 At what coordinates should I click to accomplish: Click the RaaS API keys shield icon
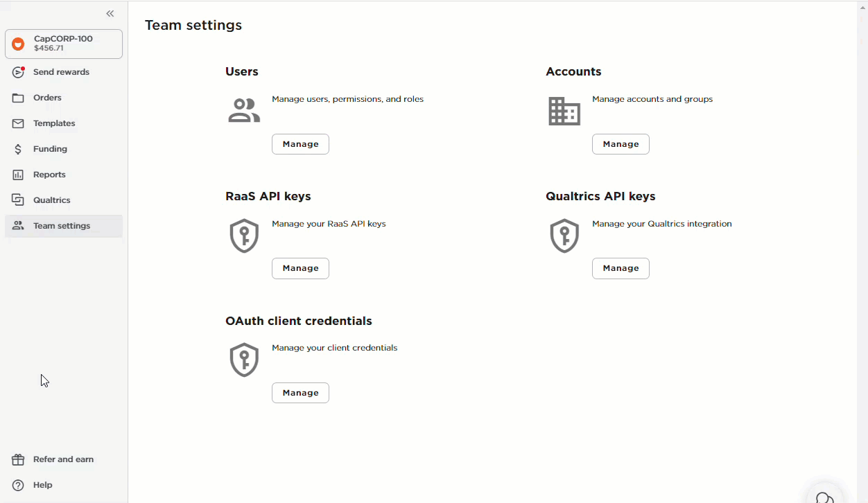pos(243,236)
